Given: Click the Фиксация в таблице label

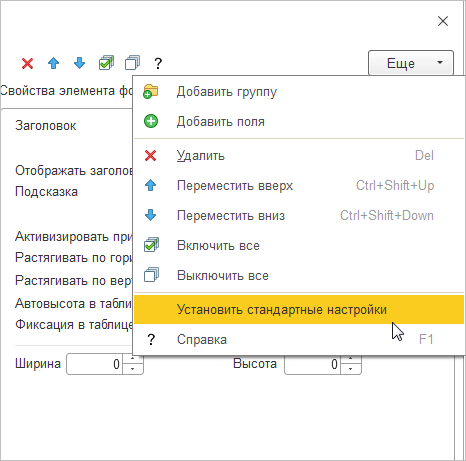Looking at the screenshot, I should point(74,324).
